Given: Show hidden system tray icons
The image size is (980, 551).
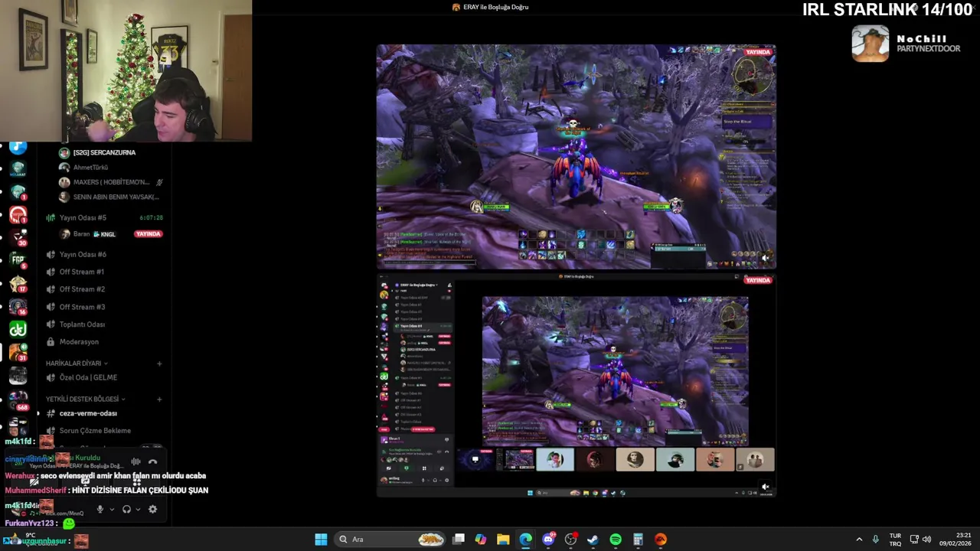Looking at the screenshot, I should pyautogui.click(x=859, y=540).
